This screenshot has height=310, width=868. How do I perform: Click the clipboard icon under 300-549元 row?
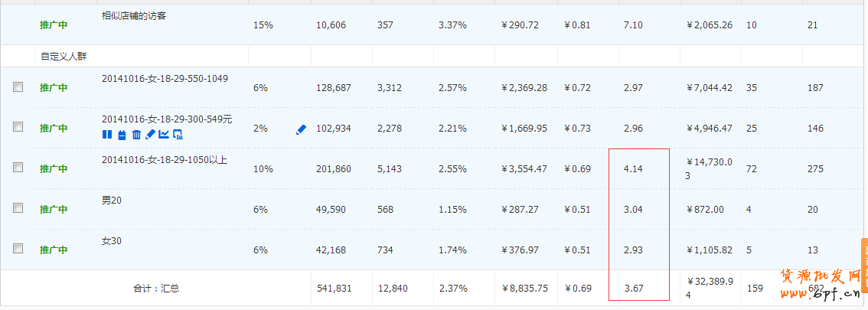[121, 135]
